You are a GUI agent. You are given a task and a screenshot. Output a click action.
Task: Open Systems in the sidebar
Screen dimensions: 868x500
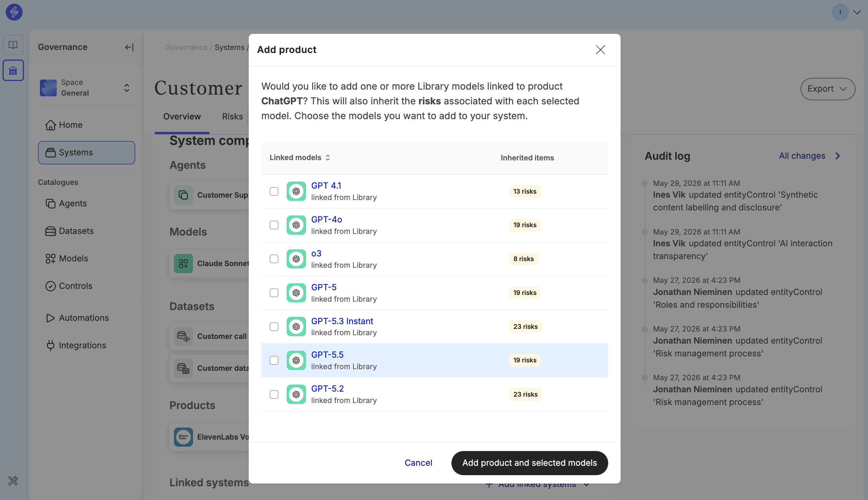pos(86,152)
